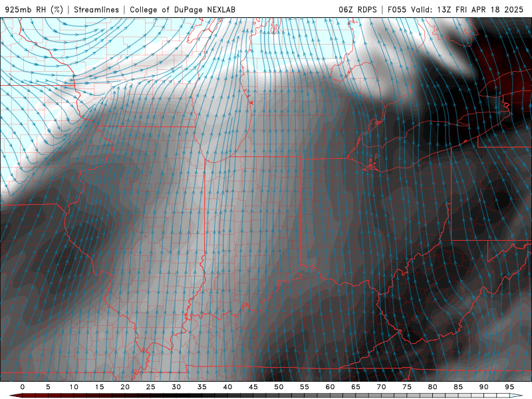Click the "75" label on the RH scale
The height and width of the screenshot is (399, 532).
[407, 387]
